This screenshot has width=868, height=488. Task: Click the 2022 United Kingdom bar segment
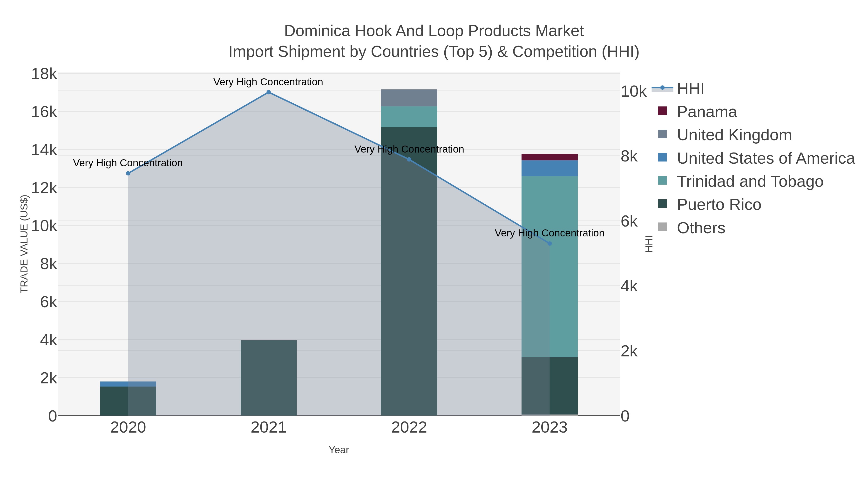tap(409, 98)
